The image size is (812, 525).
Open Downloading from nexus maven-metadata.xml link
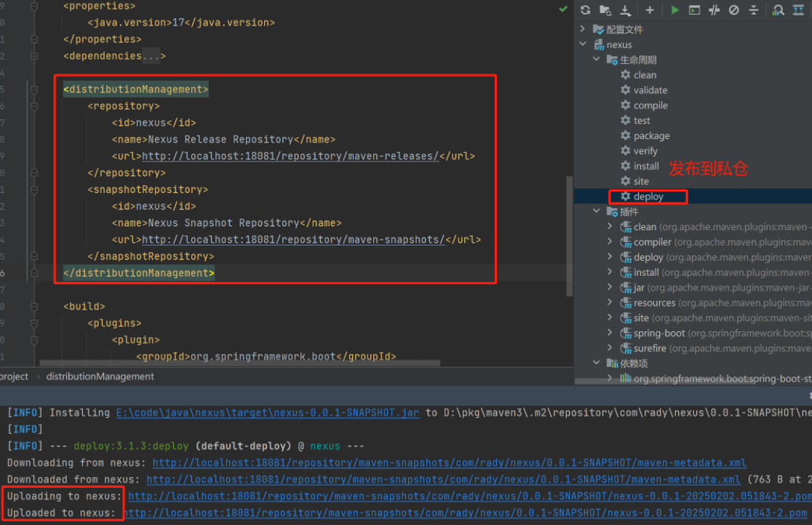click(x=450, y=462)
